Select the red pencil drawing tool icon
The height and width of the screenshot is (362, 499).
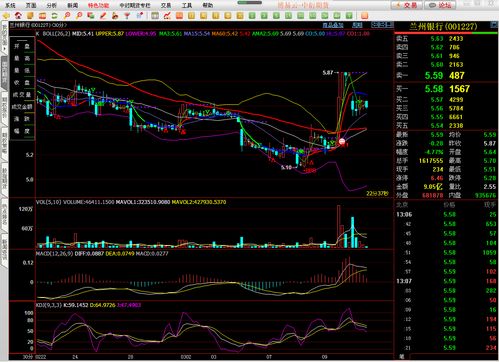coord(103,15)
